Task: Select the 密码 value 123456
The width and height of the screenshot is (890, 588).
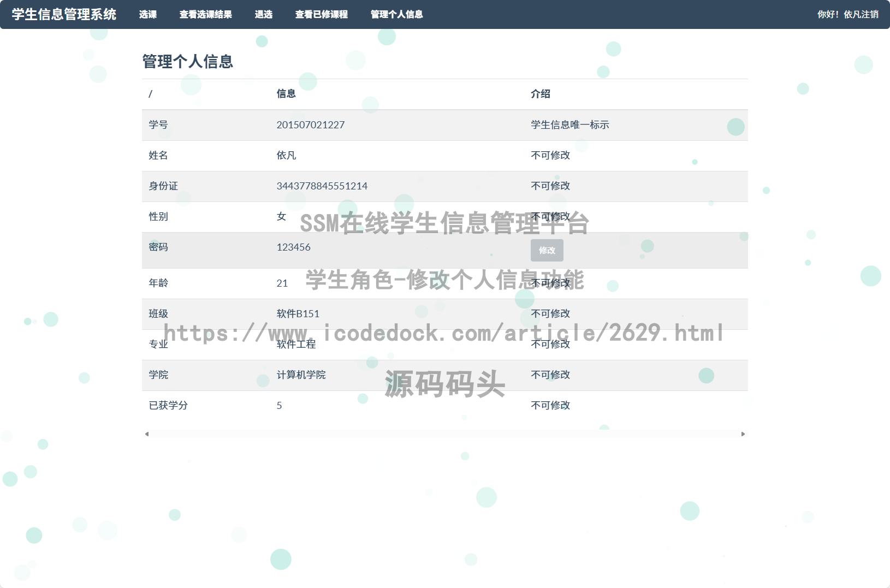Action: click(293, 247)
